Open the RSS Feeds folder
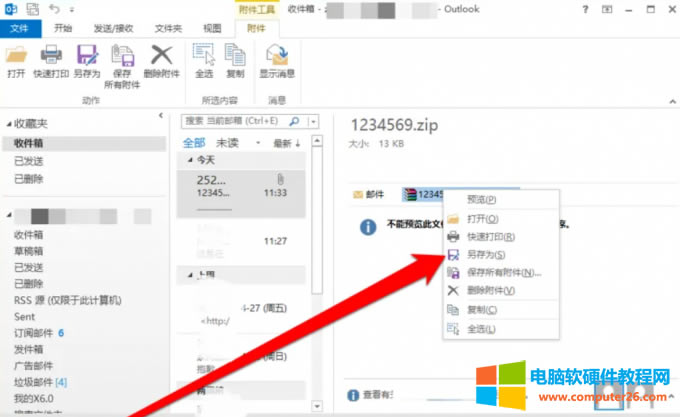680x417 pixels. (x=68, y=300)
